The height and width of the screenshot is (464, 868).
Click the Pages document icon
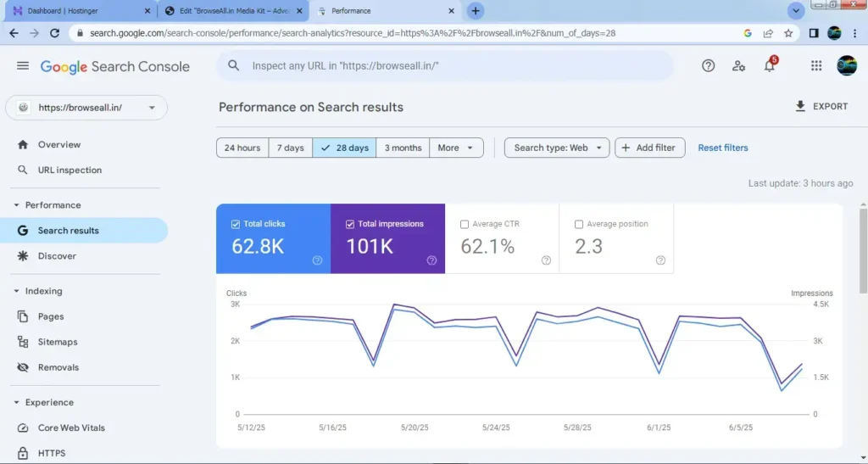click(x=23, y=316)
